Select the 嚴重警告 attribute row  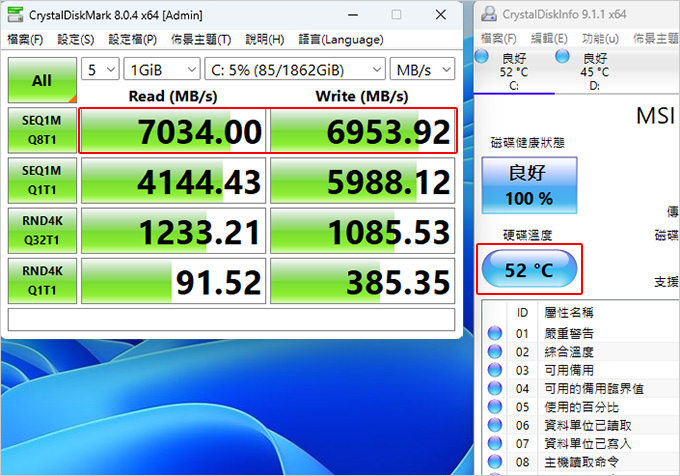point(581,333)
